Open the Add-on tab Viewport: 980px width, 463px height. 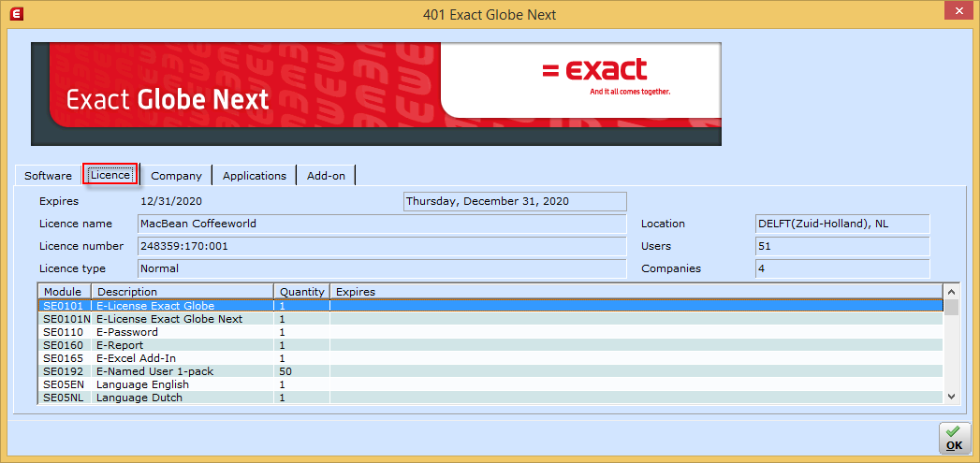tap(326, 176)
